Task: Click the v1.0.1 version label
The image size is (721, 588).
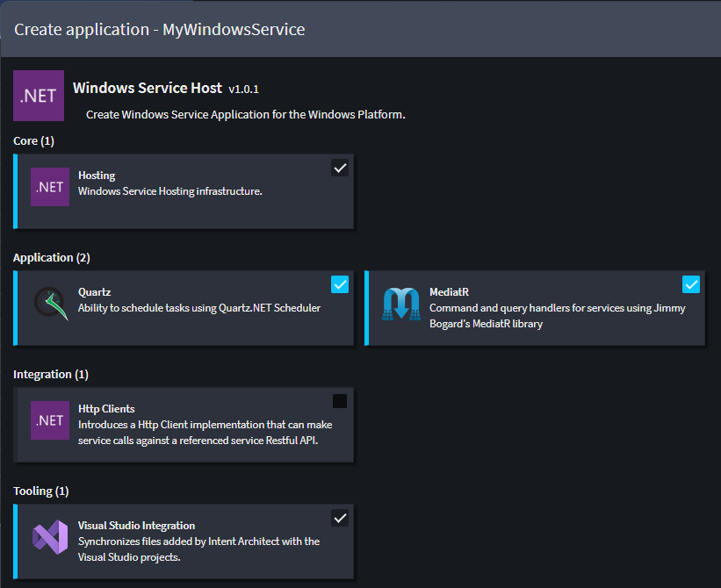Action: (x=243, y=90)
